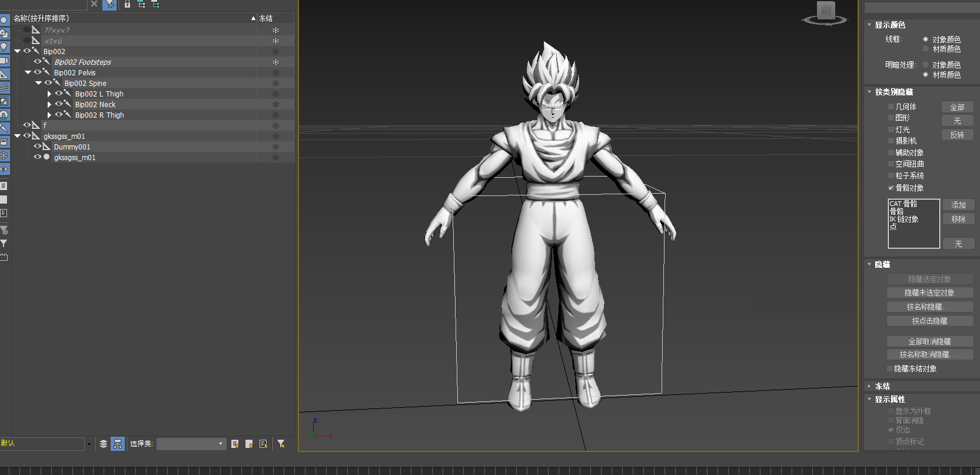This screenshot has width=980, height=475.
Task: Click the lock cell selection icon
Action: [x=127, y=4]
